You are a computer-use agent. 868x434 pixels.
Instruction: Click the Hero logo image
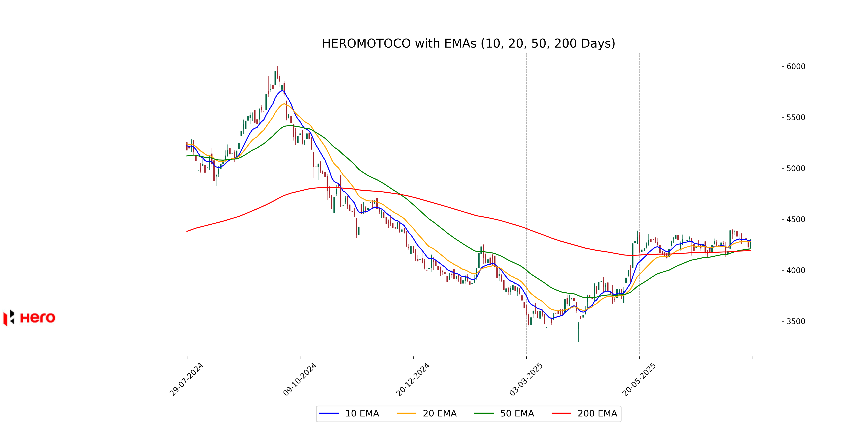pos(30,318)
